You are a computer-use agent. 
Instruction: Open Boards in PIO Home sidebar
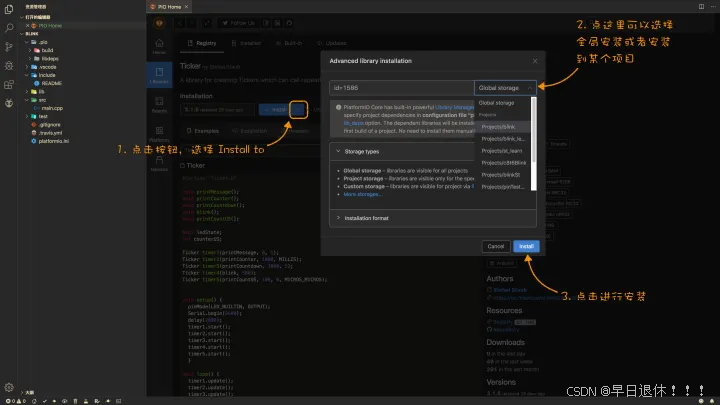tap(159, 104)
